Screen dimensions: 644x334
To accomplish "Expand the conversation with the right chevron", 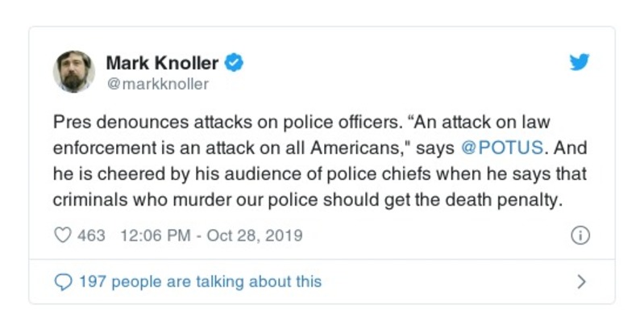I will [580, 282].
